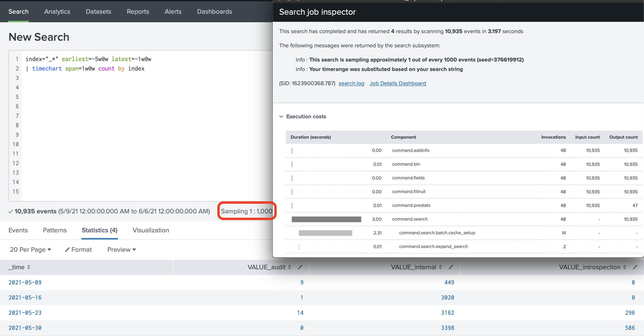Open the search.log link

(x=351, y=83)
